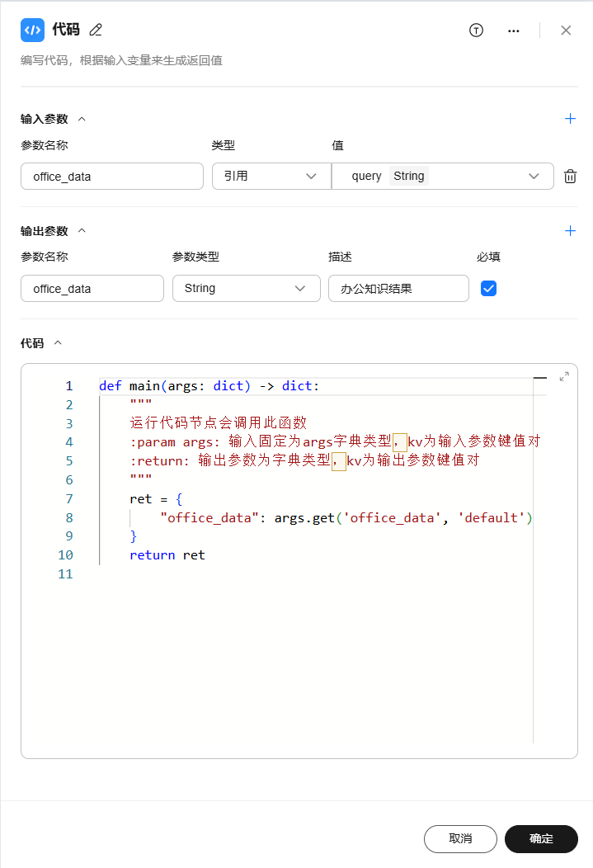This screenshot has height=868, width=593.
Task: Click the ':return:' comment line
Action: 304,460
